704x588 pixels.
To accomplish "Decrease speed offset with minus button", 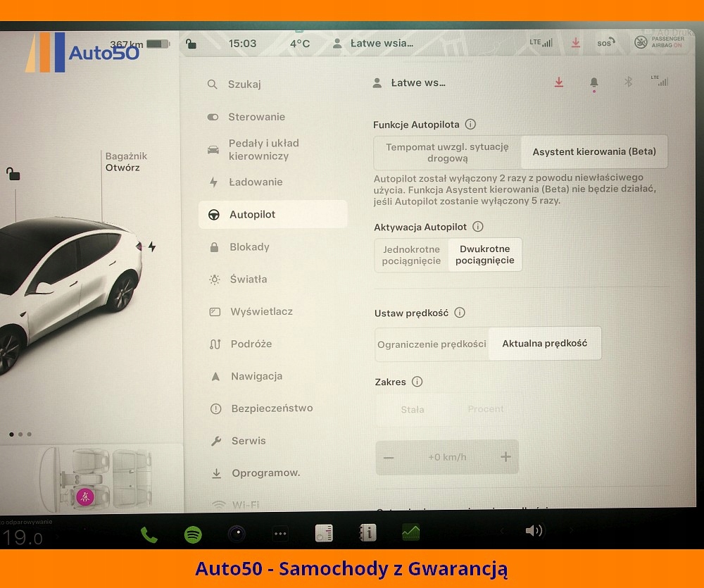I will point(389,458).
